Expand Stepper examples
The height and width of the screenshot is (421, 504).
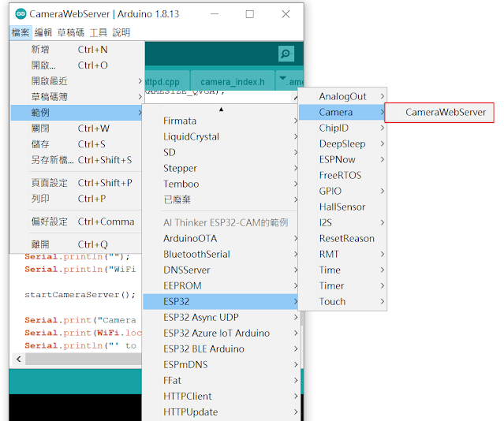point(221,168)
